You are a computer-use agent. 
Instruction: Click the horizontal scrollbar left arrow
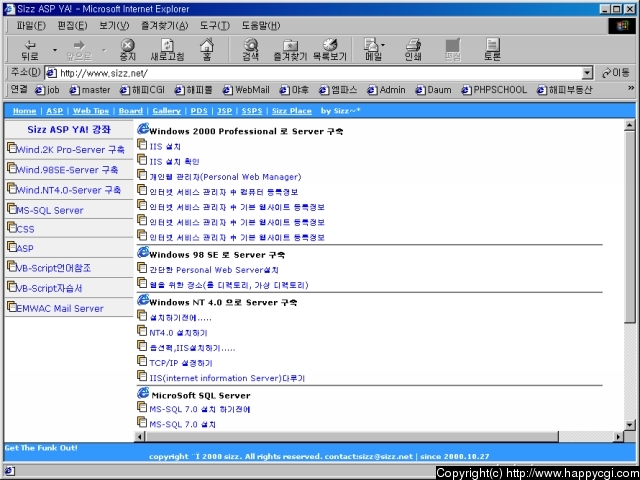140,437
